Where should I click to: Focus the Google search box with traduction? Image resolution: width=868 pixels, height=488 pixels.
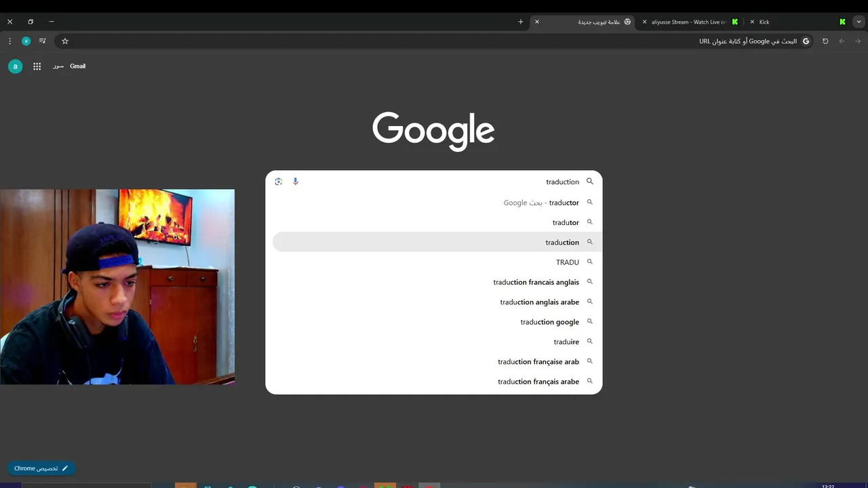pyautogui.click(x=434, y=182)
